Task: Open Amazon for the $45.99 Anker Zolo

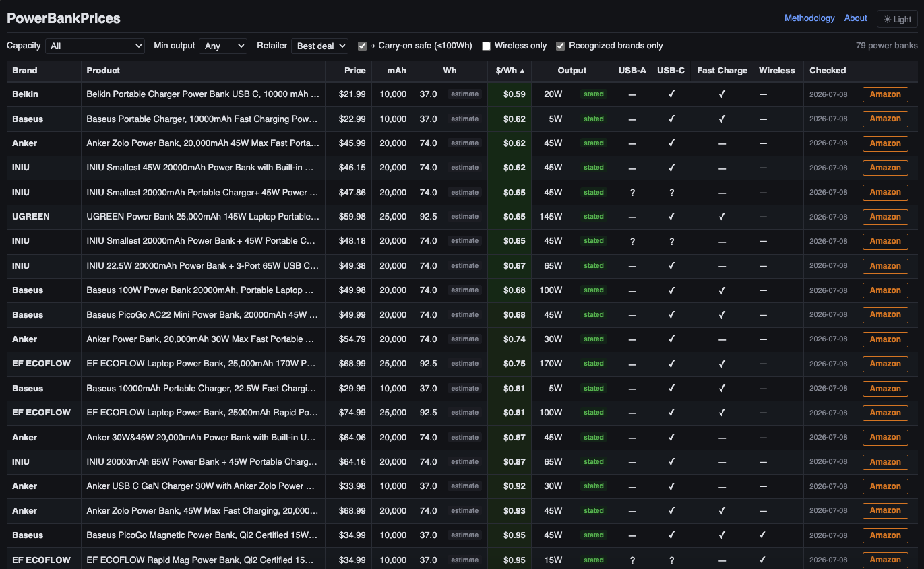Action: tap(885, 143)
